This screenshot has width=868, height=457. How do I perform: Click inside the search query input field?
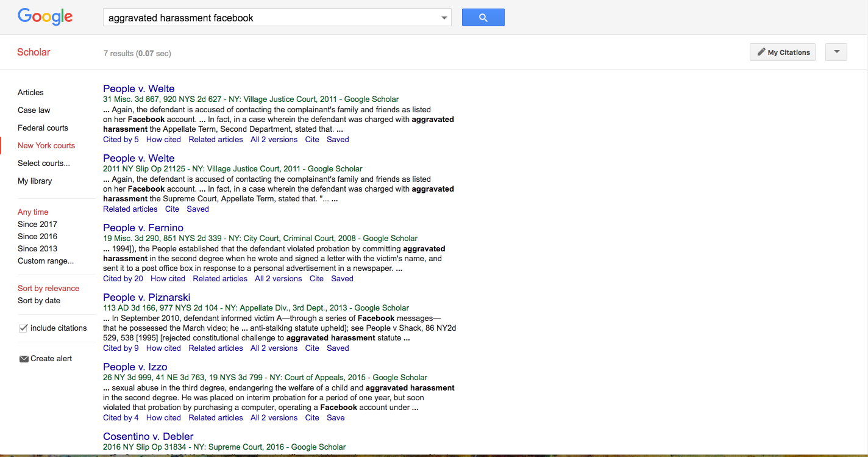(244, 18)
